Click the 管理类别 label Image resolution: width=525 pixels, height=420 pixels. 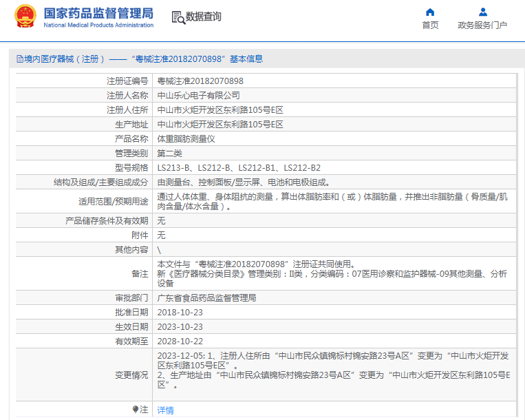tap(131, 154)
